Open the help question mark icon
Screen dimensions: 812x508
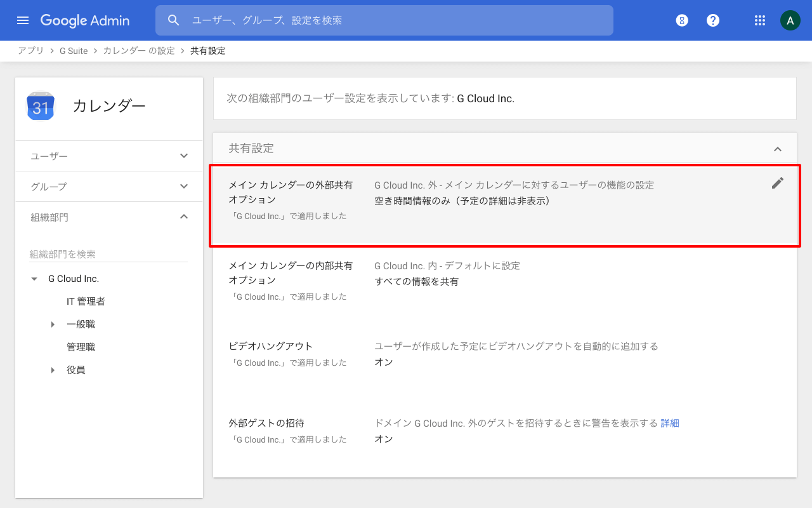(x=713, y=20)
